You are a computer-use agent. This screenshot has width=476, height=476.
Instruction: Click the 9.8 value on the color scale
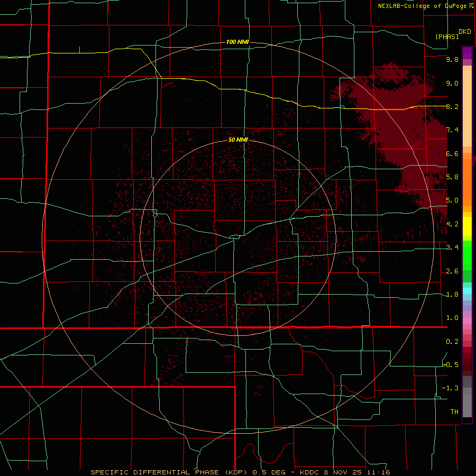coord(452,59)
